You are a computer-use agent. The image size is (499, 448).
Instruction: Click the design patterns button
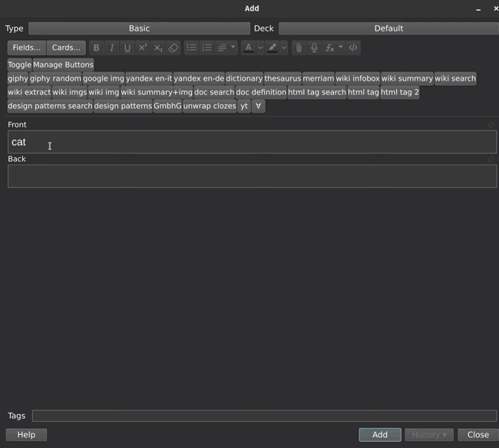123,106
